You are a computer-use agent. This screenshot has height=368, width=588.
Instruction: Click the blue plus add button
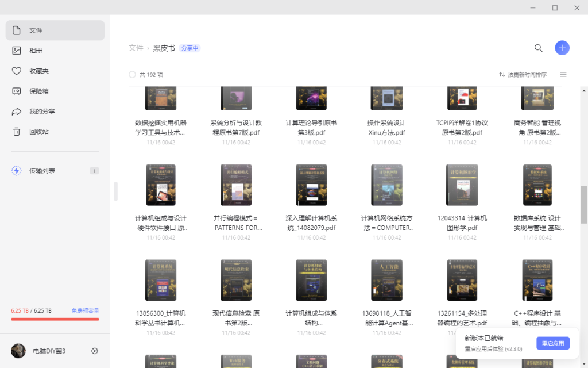tap(562, 48)
